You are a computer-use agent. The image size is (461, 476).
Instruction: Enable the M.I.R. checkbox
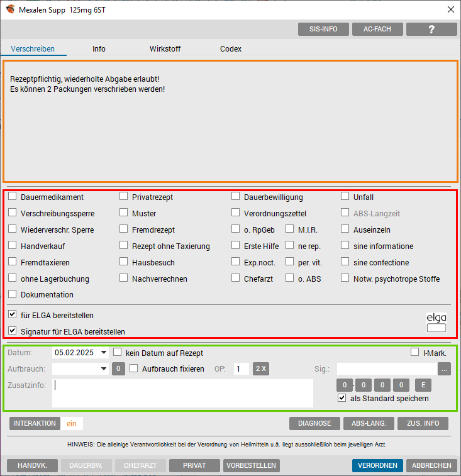pyautogui.click(x=290, y=229)
